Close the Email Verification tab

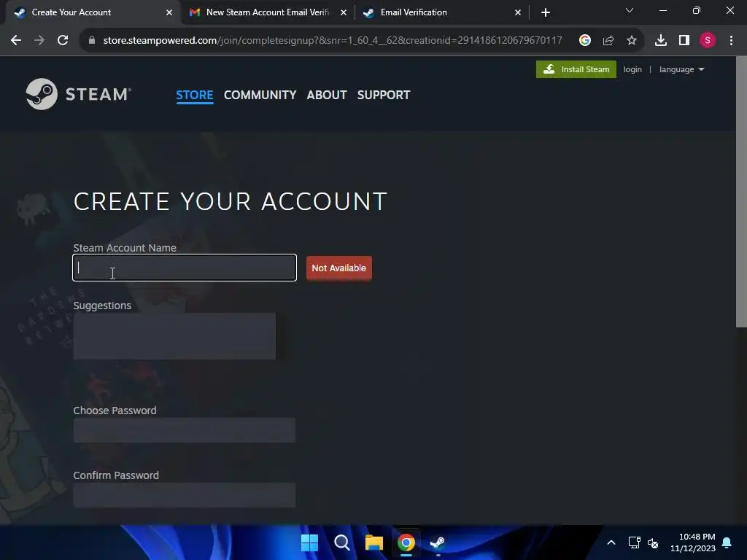[518, 12]
